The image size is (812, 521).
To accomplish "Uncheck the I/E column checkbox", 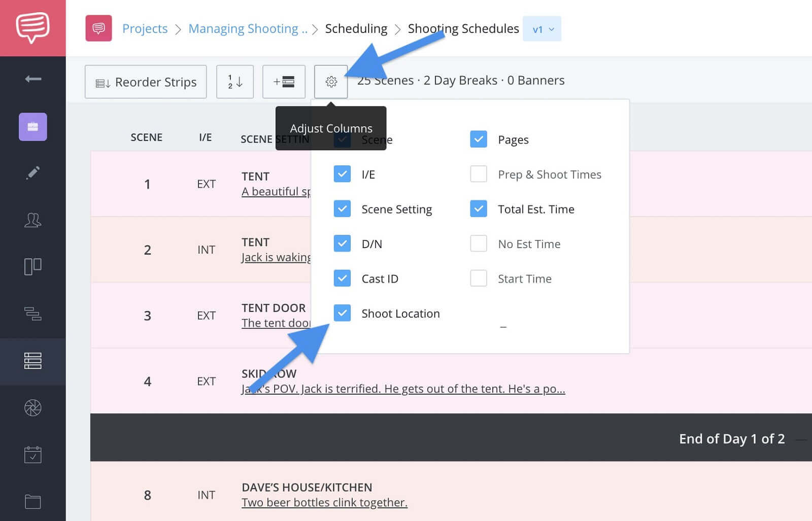I will (x=342, y=174).
